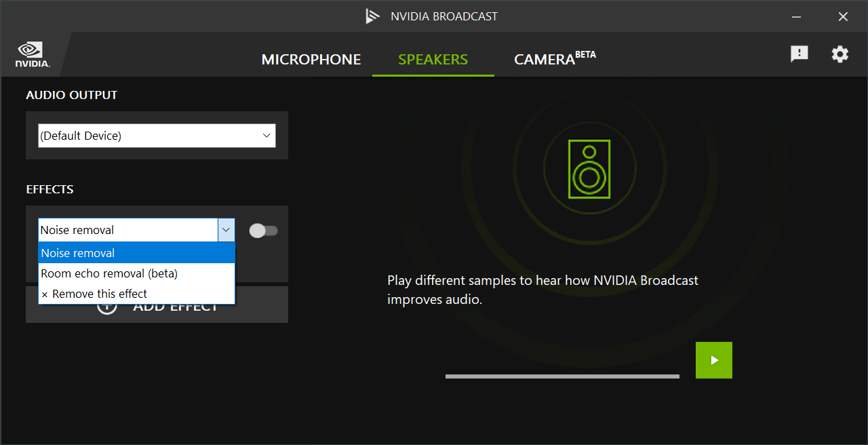This screenshot has width=868, height=445.
Task: Close the NVIDIA Broadcast window
Action: click(x=843, y=16)
